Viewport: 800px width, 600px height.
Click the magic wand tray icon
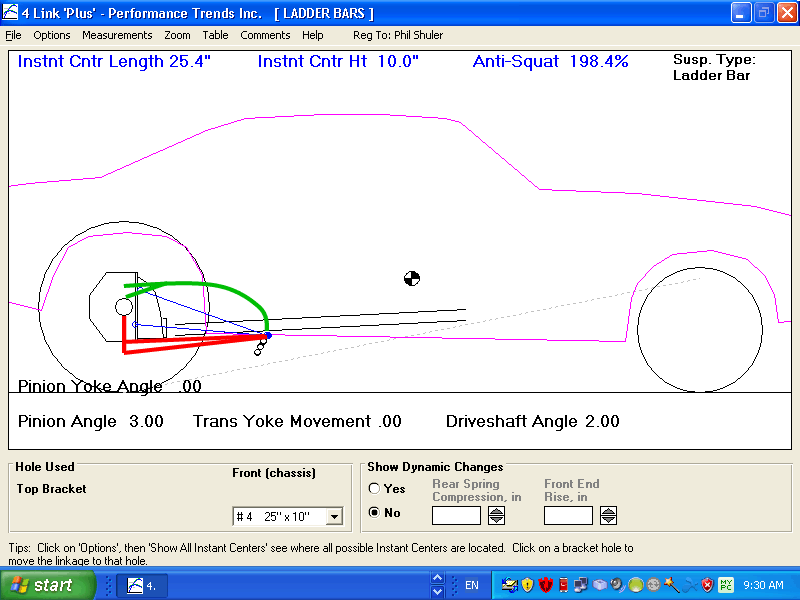[671, 585]
